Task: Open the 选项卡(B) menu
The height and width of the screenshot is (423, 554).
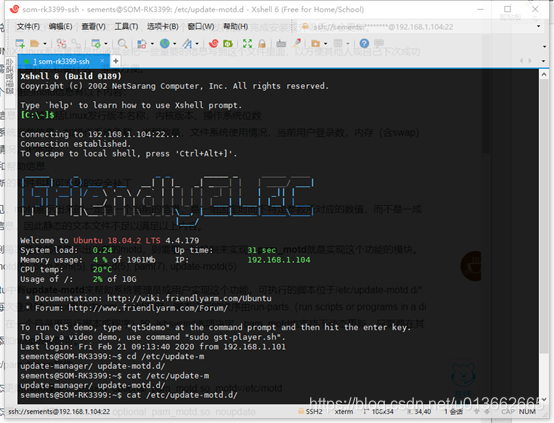Action: point(163,27)
